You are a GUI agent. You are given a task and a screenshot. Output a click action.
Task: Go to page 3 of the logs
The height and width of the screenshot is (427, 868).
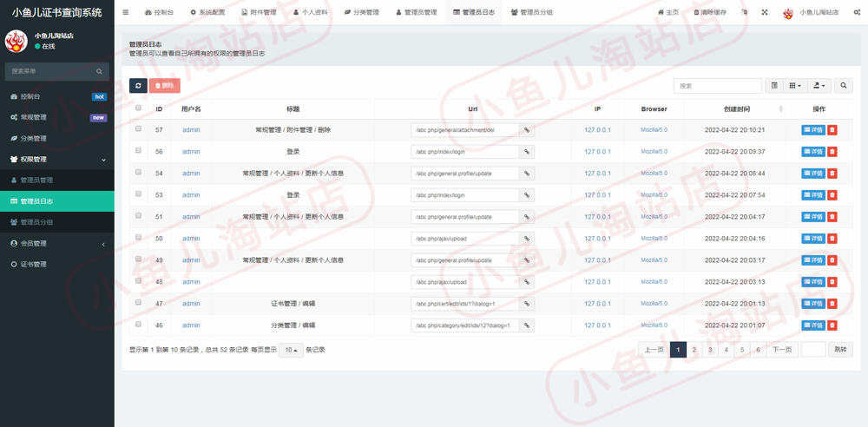(x=710, y=350)
